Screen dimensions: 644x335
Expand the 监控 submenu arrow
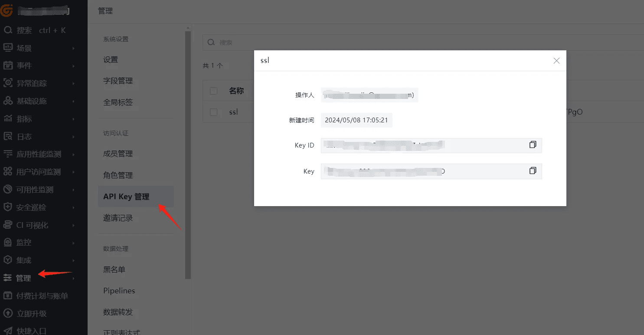click(x=74, y=243)
